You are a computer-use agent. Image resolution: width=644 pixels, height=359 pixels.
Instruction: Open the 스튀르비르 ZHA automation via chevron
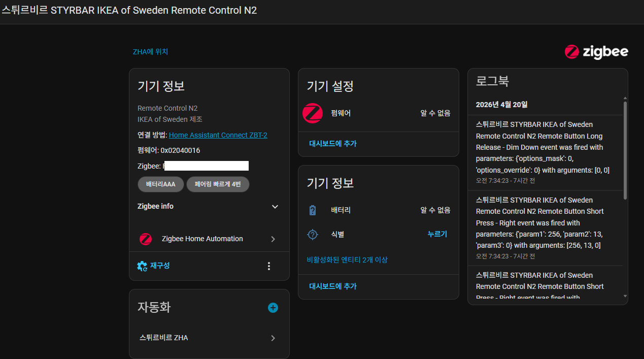pos(273,338)
